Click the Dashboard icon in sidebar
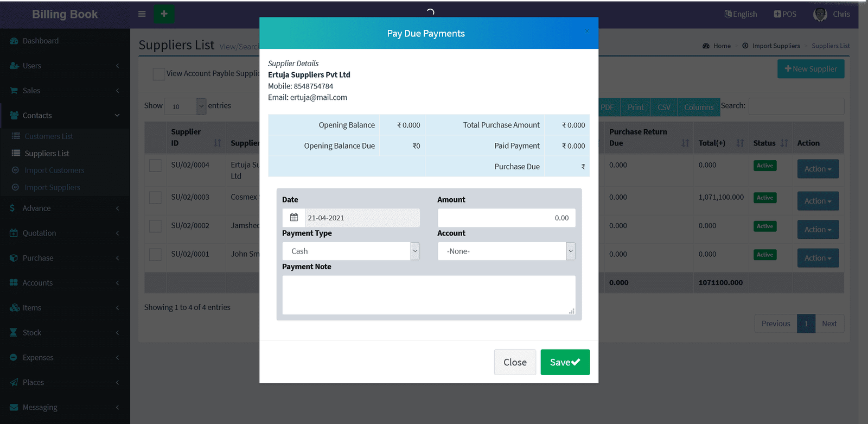Viewport: 868px width, 424px height. (14, 41)
